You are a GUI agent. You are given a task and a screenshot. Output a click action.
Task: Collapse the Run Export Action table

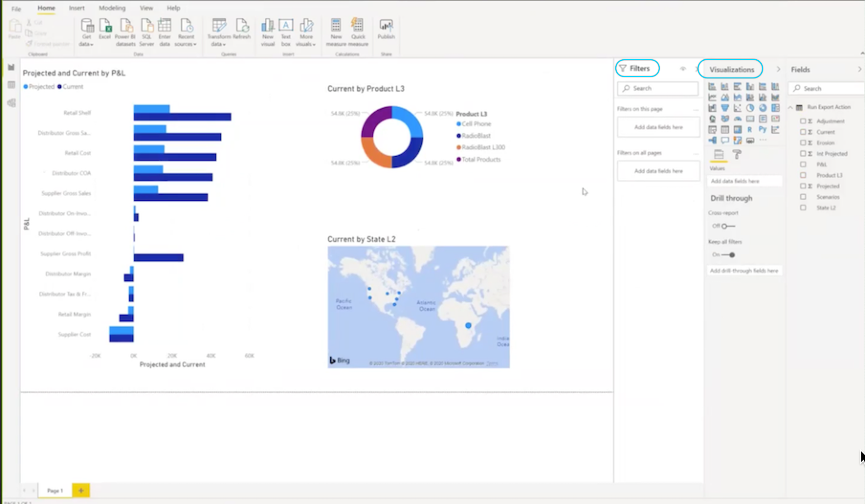[x=790, y=107]
